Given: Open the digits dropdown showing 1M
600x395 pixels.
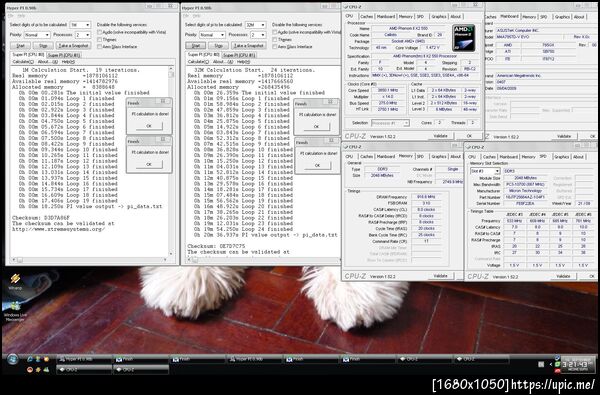Looking at the screenshot, I should (80, 25).
